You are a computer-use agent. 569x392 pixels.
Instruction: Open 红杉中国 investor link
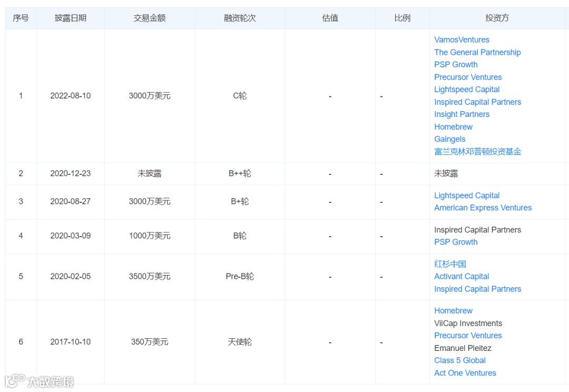[450, 264]
